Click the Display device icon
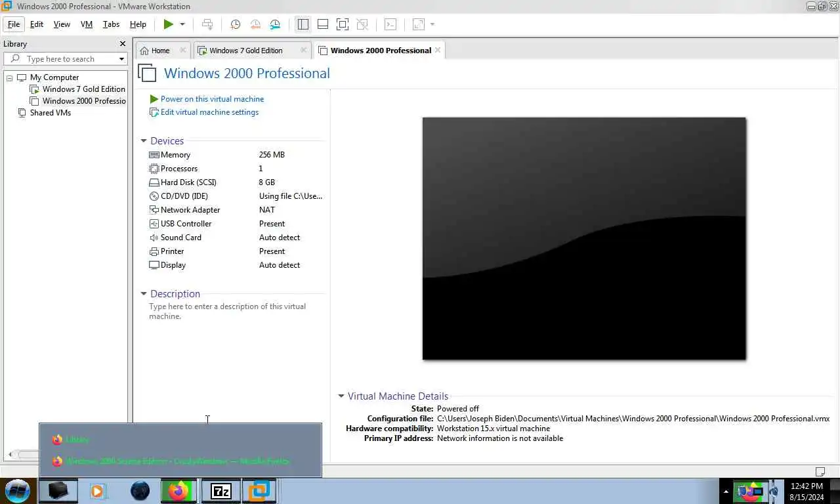 click(x=154, y=265)
